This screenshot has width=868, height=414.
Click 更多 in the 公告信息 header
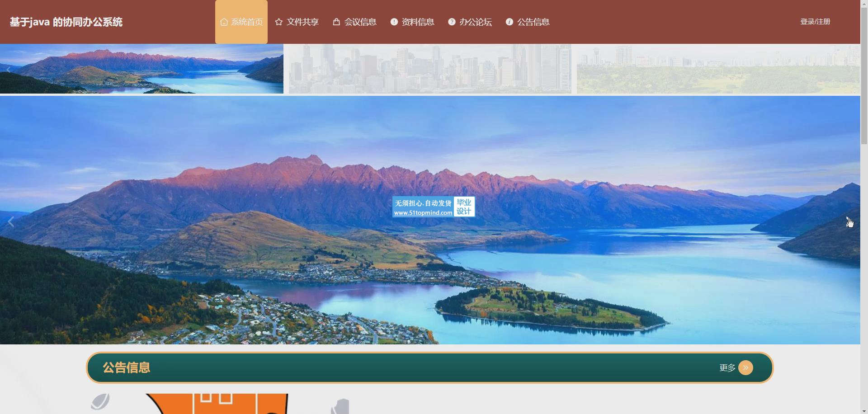727,368
